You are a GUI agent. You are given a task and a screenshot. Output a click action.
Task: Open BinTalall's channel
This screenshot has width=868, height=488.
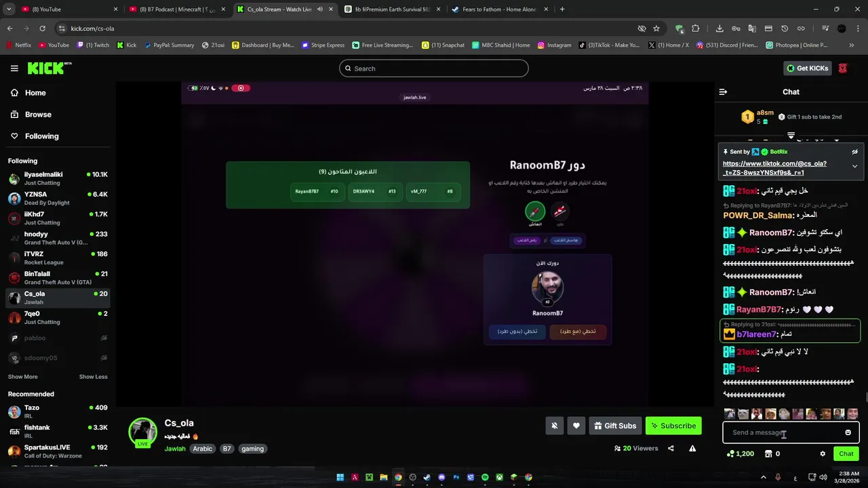click(x=58, y=278)
